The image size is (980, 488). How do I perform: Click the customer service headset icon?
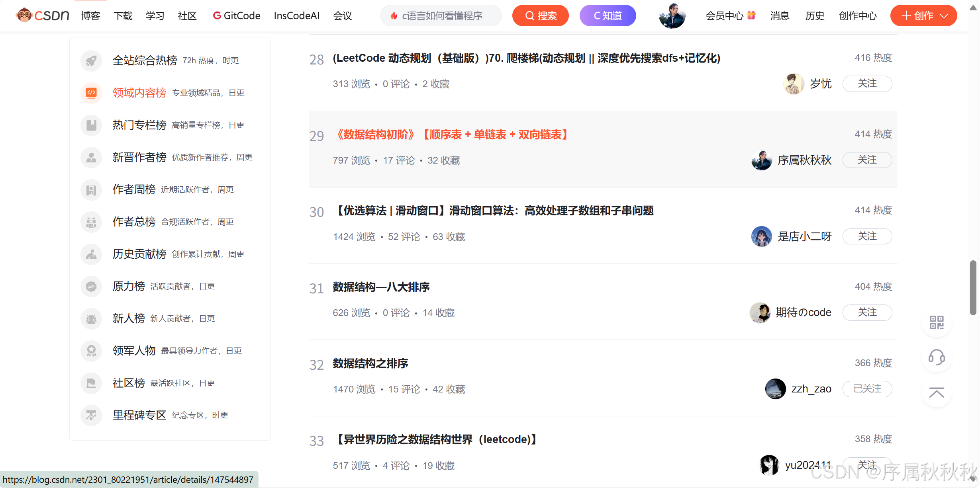(937, 357)
